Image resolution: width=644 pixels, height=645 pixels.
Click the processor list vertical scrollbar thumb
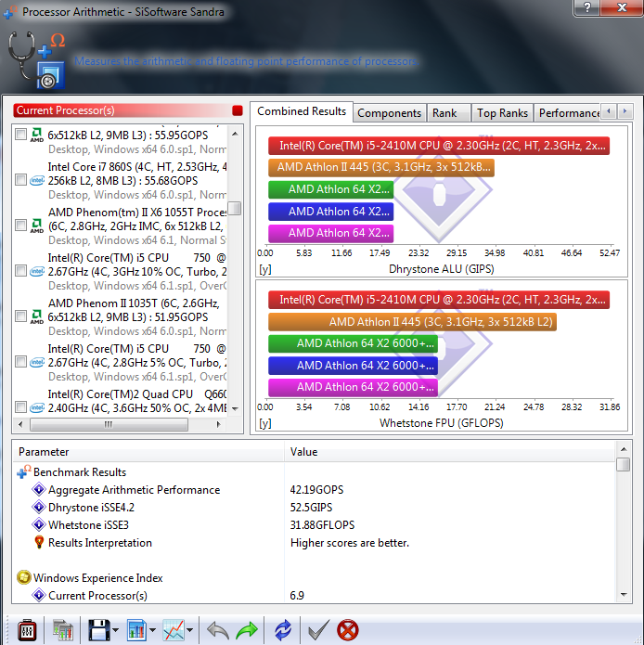pyautogui.click(x=235, y=208)
